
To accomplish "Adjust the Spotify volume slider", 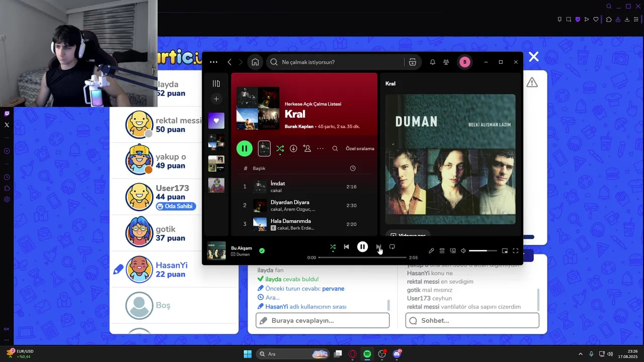I will 482,251.
